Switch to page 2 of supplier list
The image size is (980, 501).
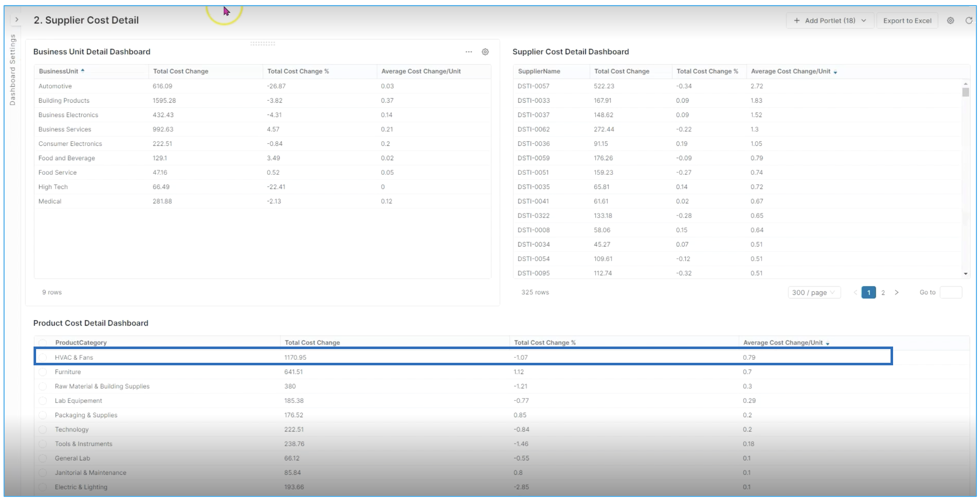pyautogui.click(x=883, y=293)
